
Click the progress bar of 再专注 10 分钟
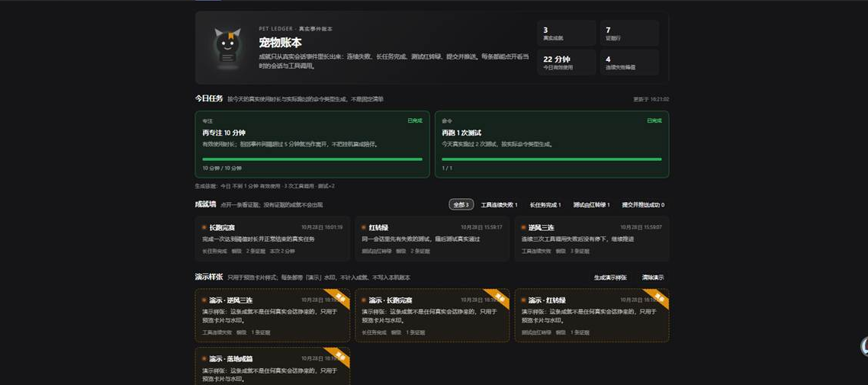[x=312, y=159]
